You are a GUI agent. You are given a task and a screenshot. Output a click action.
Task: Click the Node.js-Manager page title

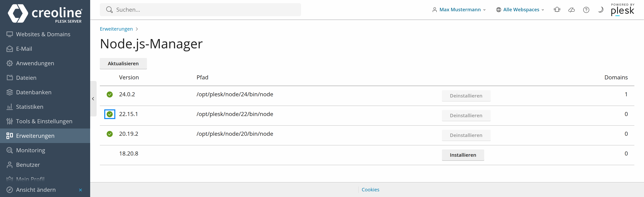(151, 44)
